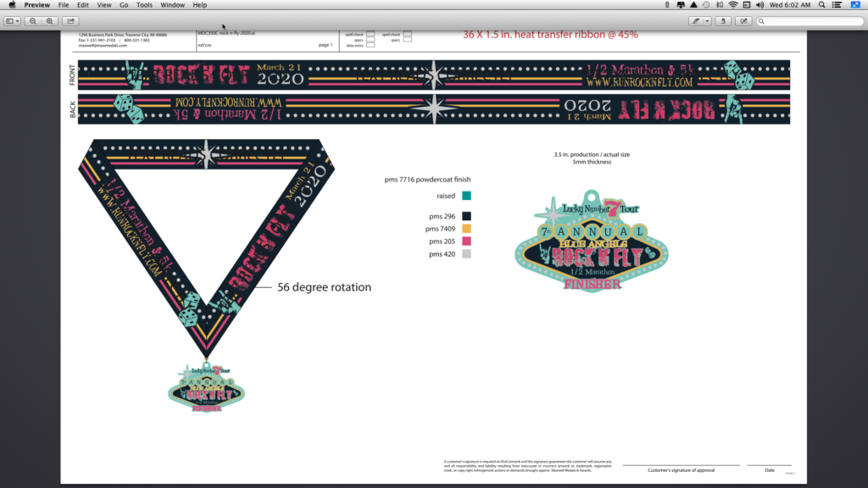This screenshot has height=488, width=868.
Task: Click the "raised" label text
Action: [446, 196]
